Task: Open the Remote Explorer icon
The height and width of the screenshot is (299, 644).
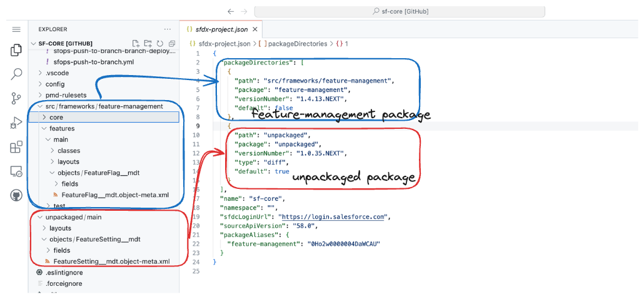Action: pos(17,171)
